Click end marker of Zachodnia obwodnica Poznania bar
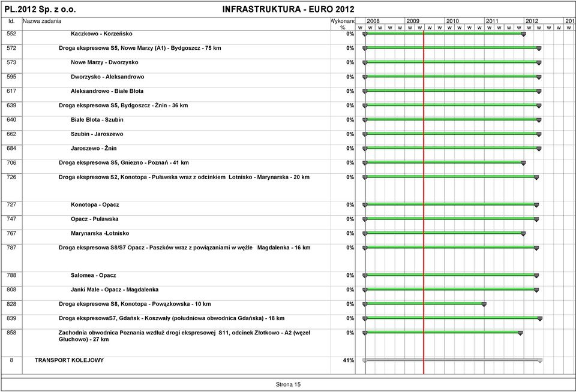Viewport: 576px width, 392px height. 520,333
